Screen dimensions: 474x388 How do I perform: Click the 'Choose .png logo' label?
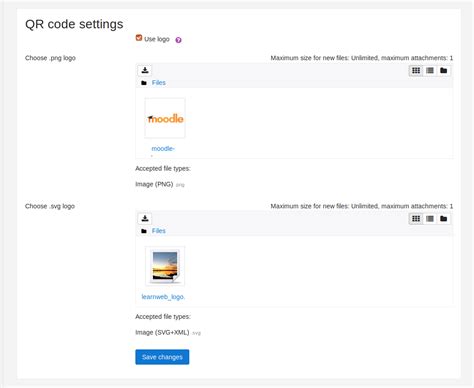pyautogui.click(x=50, y=58)
